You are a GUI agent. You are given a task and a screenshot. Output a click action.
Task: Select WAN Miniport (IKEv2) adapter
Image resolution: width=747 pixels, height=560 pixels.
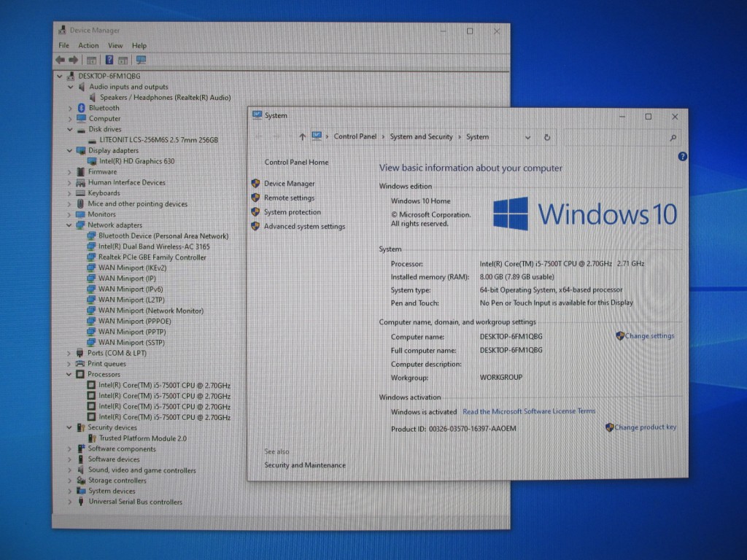pyautogui.click(x=133, y=268)
